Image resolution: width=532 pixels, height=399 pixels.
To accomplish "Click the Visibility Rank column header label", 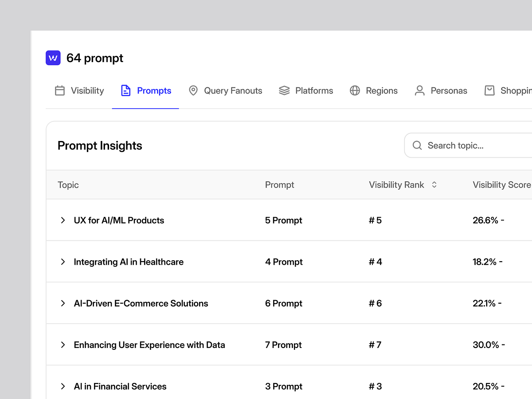I will pos(397,185).
